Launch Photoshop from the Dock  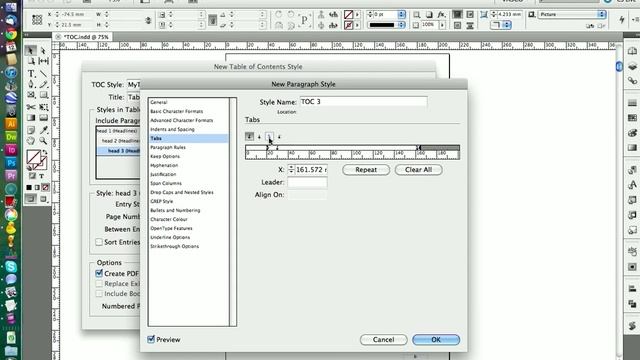pyautogui.click(x=11, y=163)
